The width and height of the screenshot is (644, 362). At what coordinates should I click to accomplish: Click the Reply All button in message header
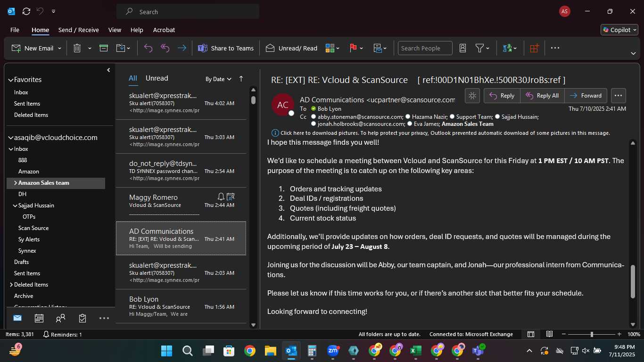pos(542,96)
